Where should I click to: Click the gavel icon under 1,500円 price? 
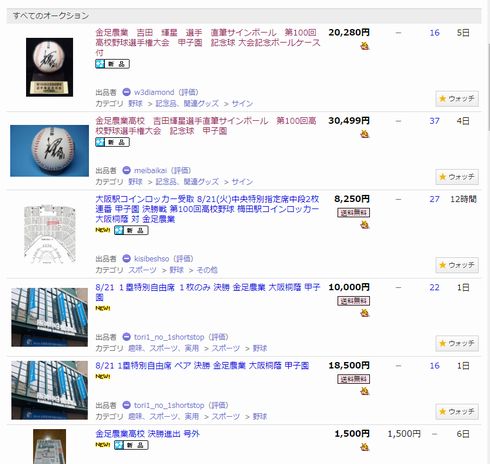(365, 447)
